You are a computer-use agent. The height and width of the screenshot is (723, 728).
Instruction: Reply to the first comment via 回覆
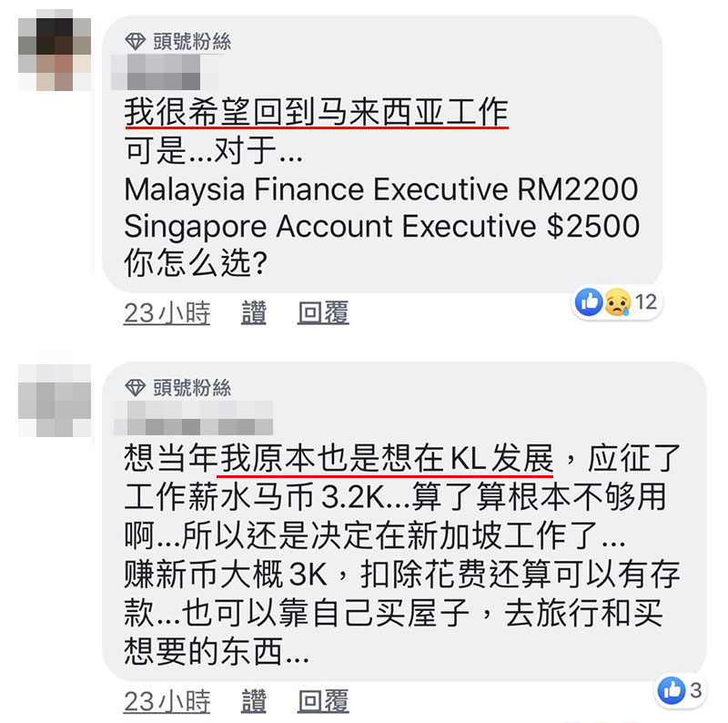[x=323, y=312]
